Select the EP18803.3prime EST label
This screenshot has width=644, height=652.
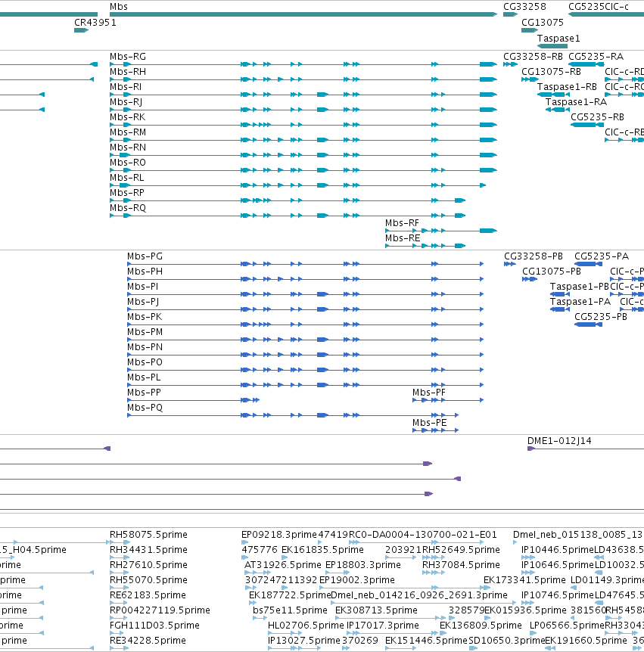coord(363,565)
